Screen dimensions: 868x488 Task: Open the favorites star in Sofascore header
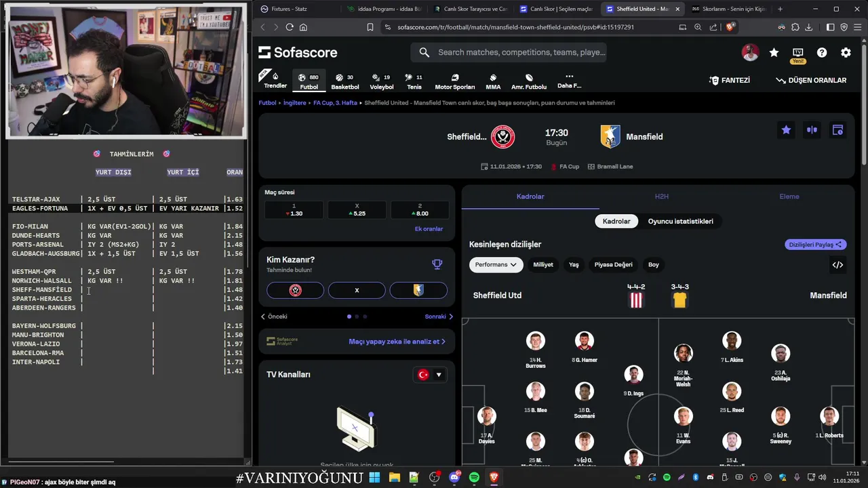[x=774, y=52]
